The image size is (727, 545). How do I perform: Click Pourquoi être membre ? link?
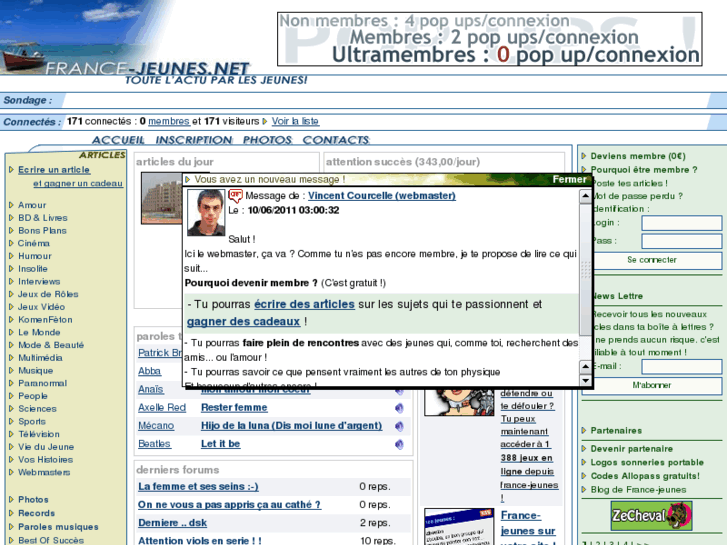[x=644, y=170]
